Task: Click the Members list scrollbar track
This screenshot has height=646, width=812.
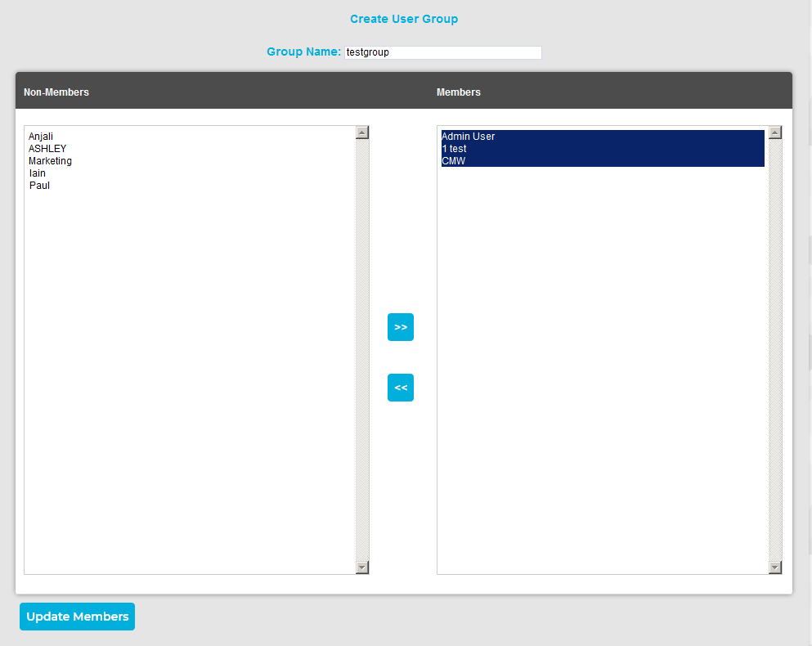Action: 775,350
